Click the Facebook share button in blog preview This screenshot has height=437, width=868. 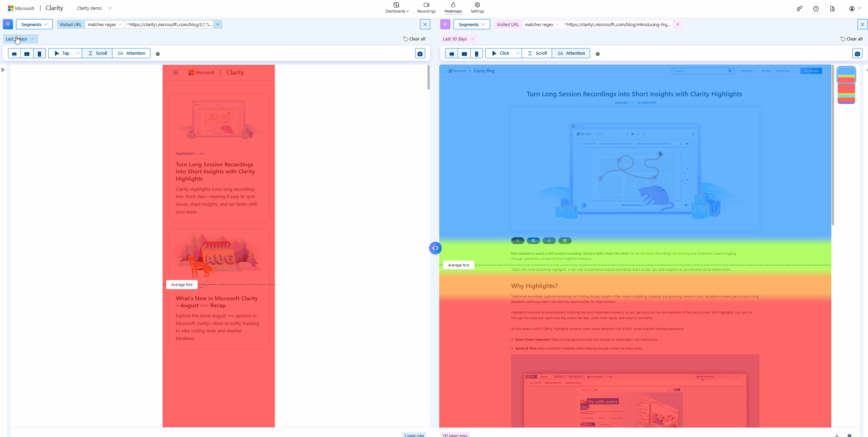[549, 241]
